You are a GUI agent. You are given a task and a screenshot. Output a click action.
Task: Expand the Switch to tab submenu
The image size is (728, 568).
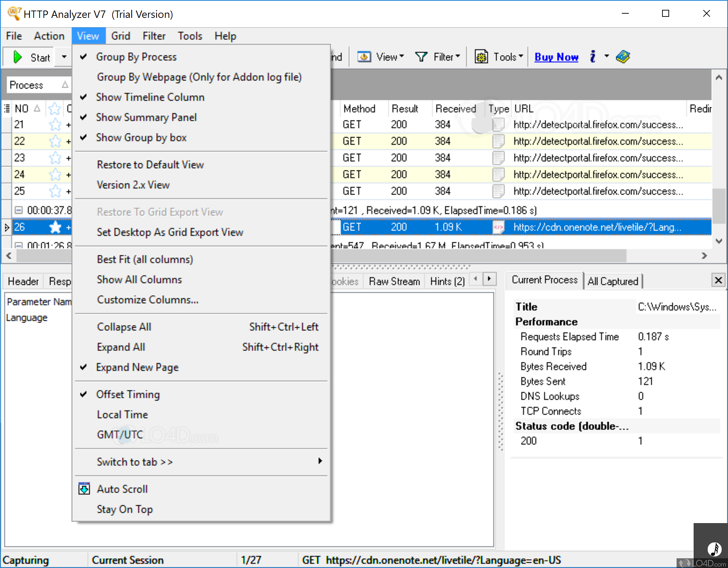click(134, 462)
